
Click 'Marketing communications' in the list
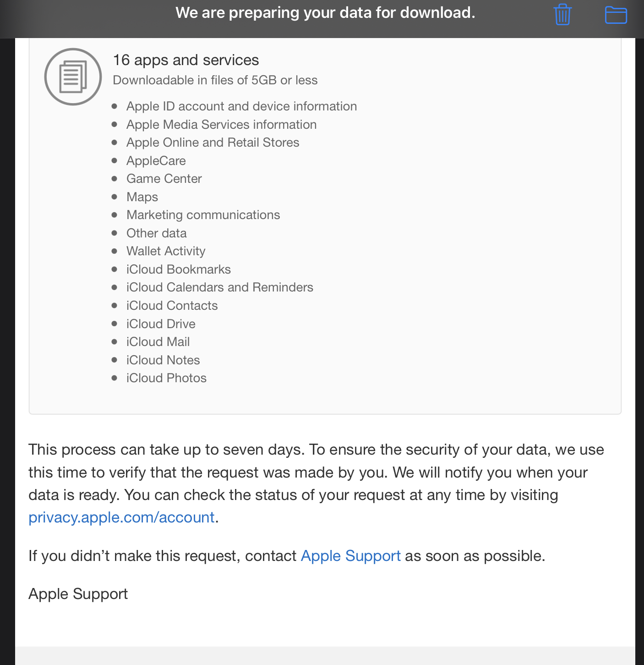tap(203, 215)
